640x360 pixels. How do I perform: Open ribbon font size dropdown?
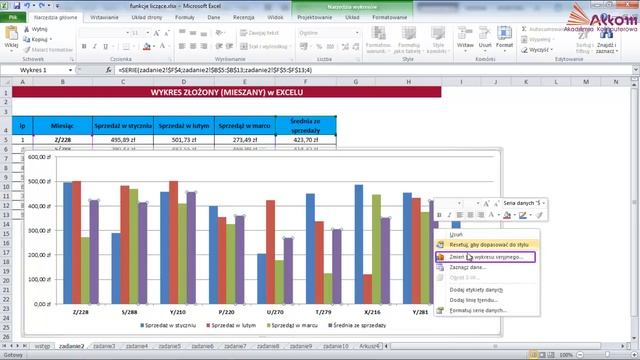click(148, 33)
